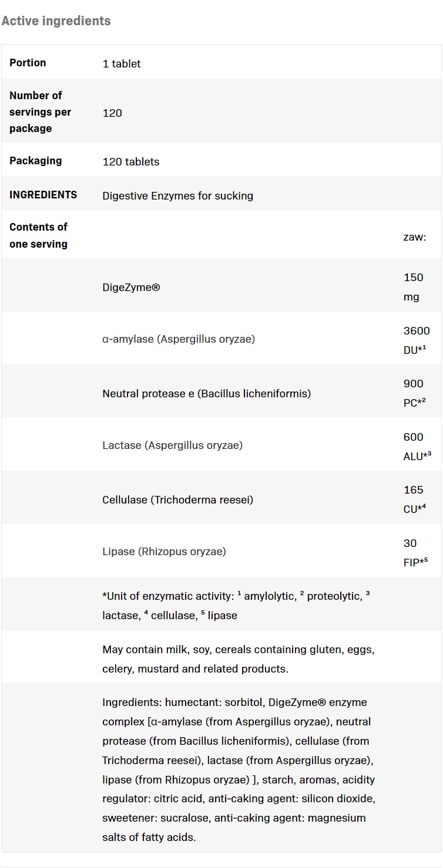Click the enzymatic activity unit footnote
Viewport: 443px width, 868px height.
tap(236, 605)
